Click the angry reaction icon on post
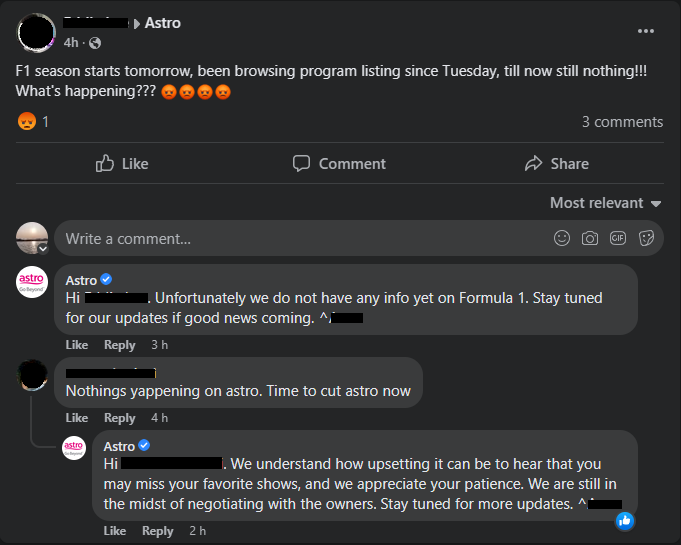This screenshot has height=545, width=681. point(27,122)
